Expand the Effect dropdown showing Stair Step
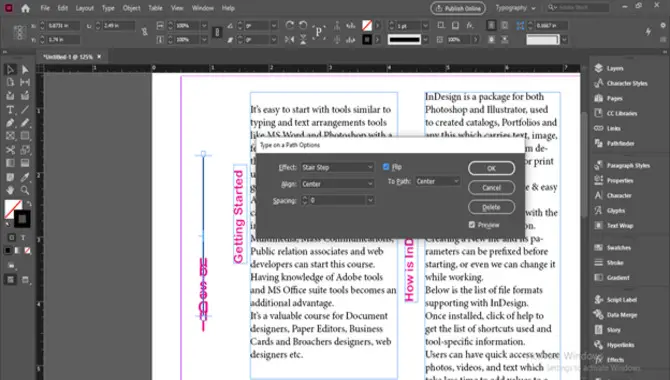This screenshot has width=670, height=380. (x=338, y=168)
